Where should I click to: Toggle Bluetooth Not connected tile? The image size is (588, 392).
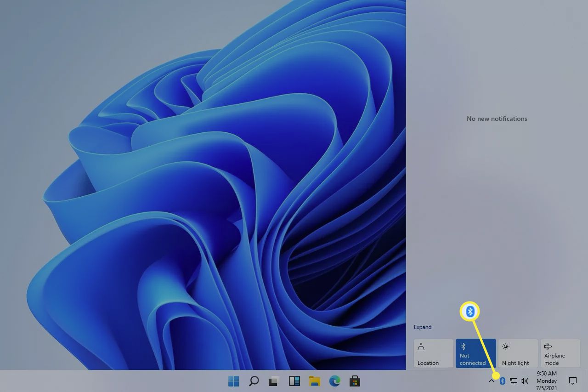click(475, 353)
